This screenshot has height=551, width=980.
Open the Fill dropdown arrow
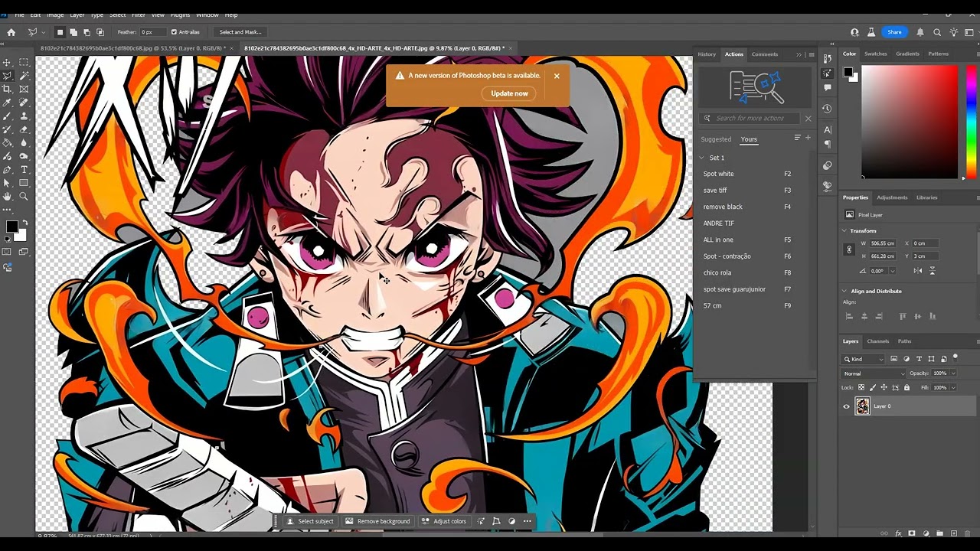[x=953, y=387]
